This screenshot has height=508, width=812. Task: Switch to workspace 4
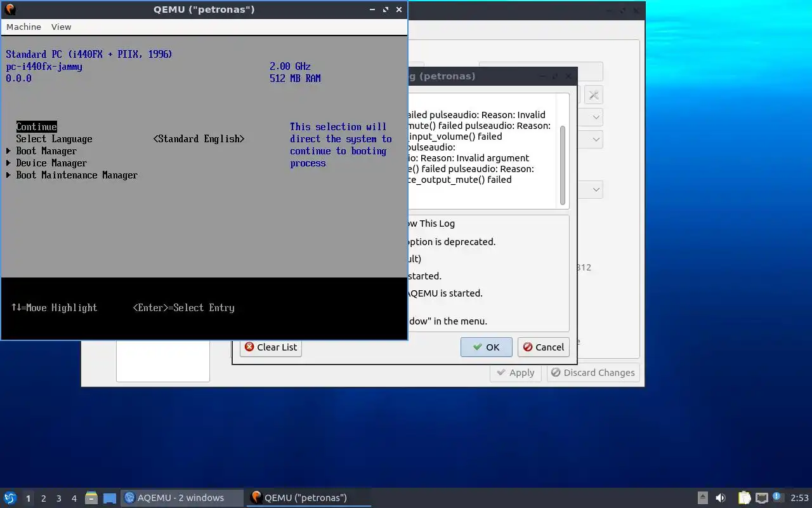pos(74,498)
